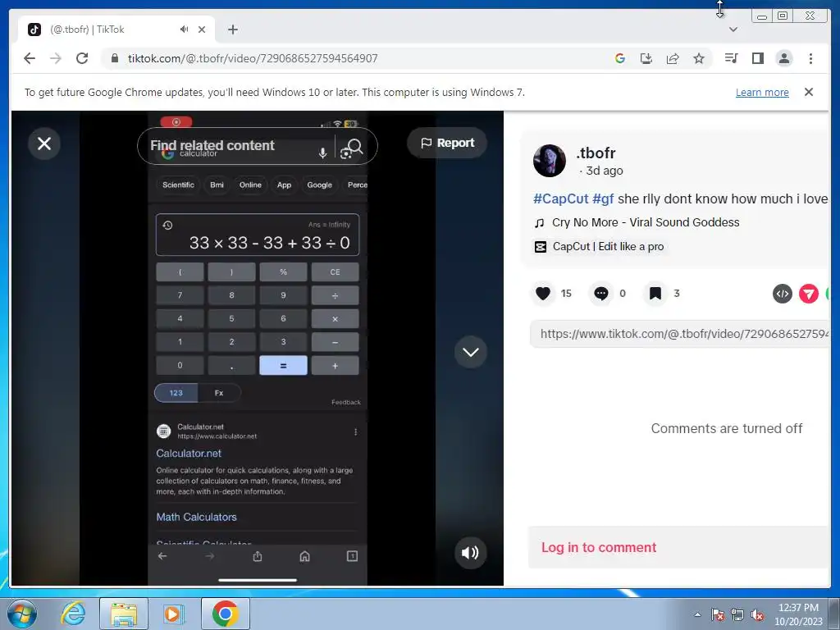Install app icon in address bar

646,58
